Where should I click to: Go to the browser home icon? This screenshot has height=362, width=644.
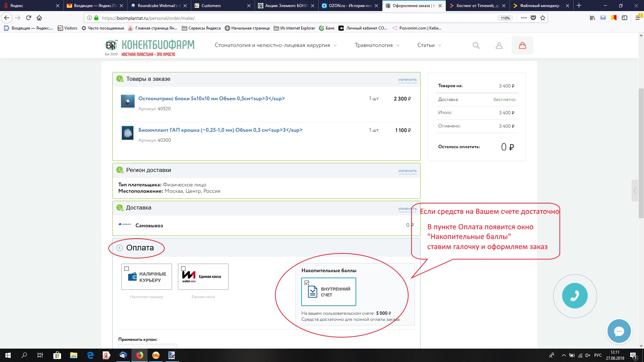[39, 18]
